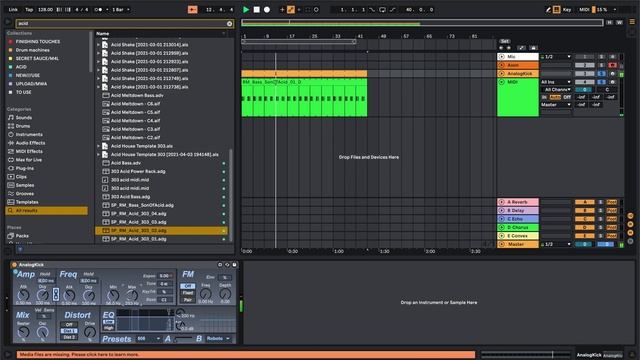Select FM Fixed mode button

click(x=187, y=293)
